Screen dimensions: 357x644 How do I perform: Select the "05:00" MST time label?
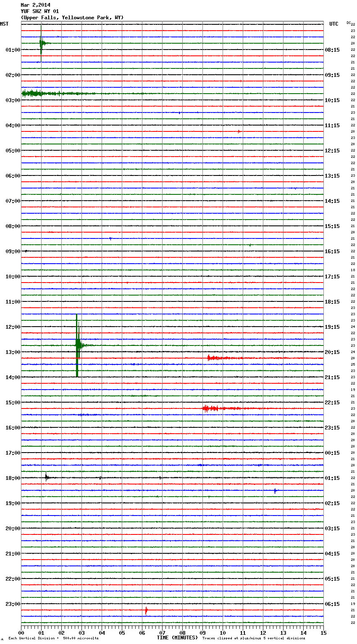[x=13, y=151]
